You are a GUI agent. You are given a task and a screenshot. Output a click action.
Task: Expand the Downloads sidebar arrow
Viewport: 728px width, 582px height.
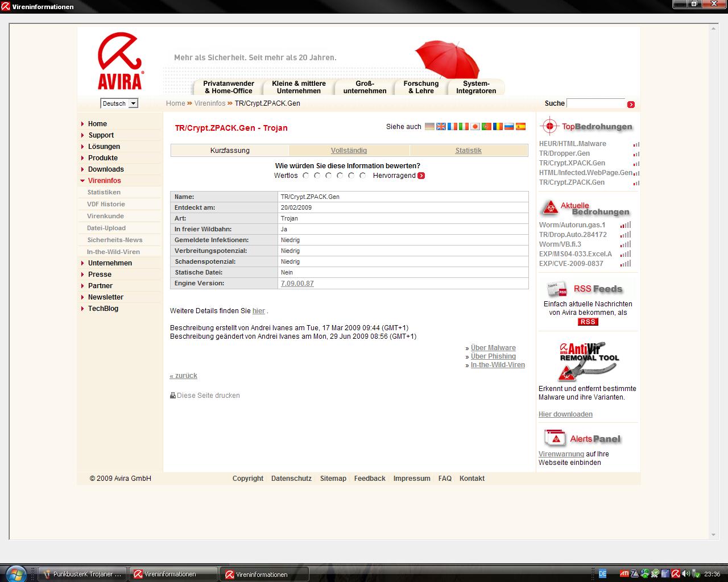click(83, 169)
